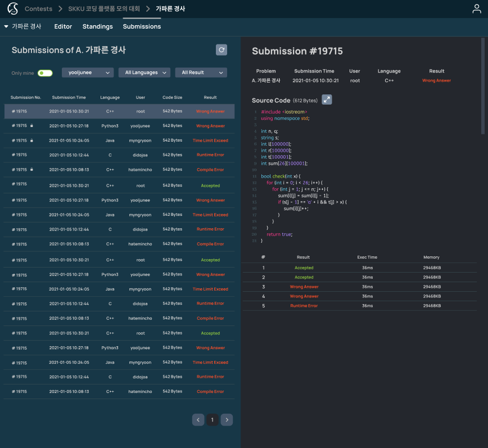Open the All Result dropdown
The image size is (488, 448).
201,73
